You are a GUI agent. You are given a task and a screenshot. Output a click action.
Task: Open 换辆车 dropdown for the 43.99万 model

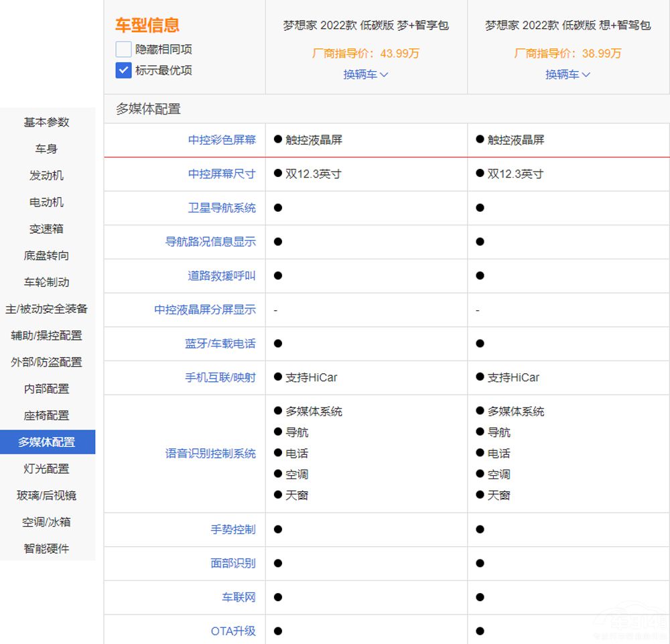pyautogui.click(x=365, y=74)
